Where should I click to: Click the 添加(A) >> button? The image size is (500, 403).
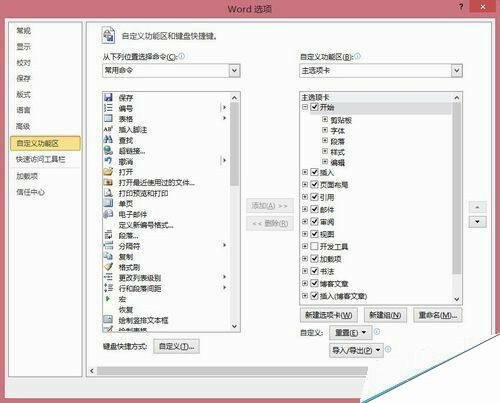270,206
